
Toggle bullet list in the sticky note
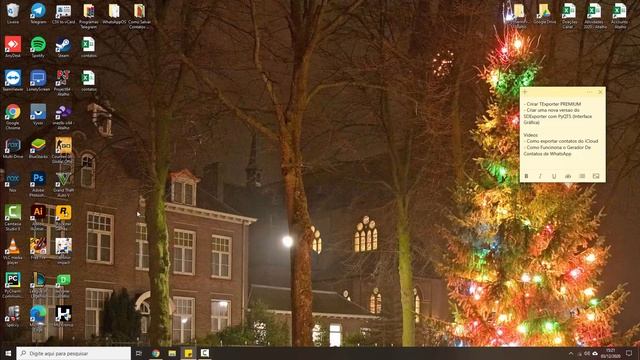[582, 176]
